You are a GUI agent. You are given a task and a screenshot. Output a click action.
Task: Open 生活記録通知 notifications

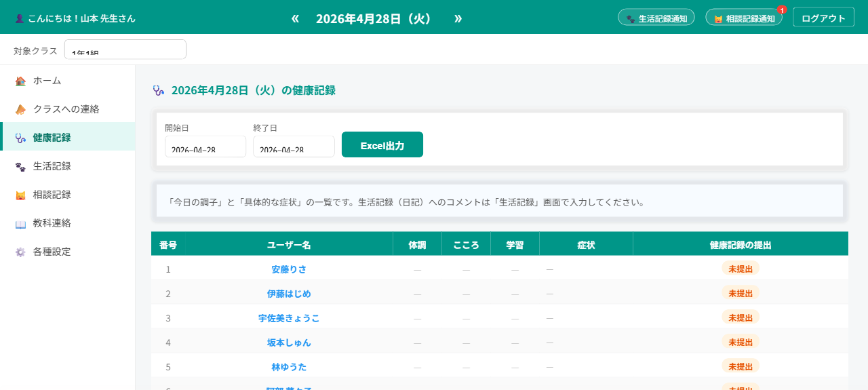click(656, 18)
